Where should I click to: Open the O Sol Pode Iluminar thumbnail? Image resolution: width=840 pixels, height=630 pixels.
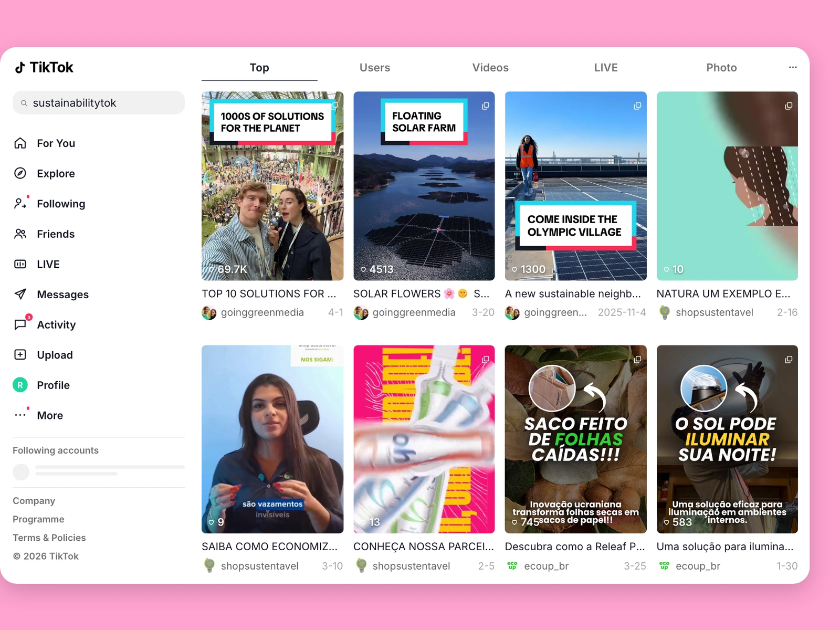727,439
